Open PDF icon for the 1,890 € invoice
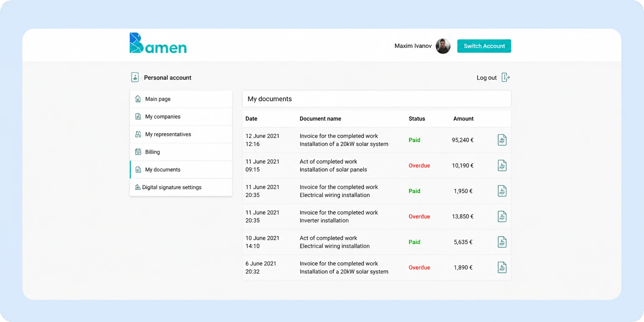The width and height of the screenshot is (644, 322). 502,267
